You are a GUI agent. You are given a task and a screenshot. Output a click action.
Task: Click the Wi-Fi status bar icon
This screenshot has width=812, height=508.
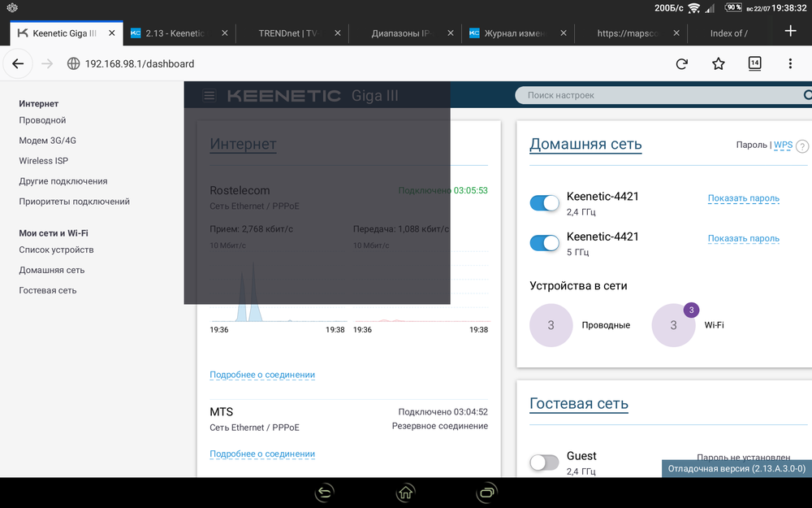(x=694, y=8)
